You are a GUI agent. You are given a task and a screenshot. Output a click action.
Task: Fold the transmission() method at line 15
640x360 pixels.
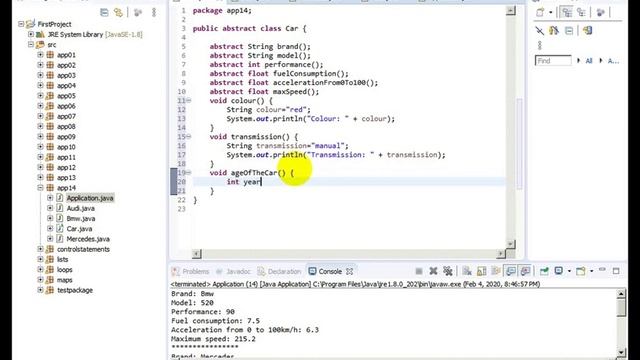[x=189, y=136]
